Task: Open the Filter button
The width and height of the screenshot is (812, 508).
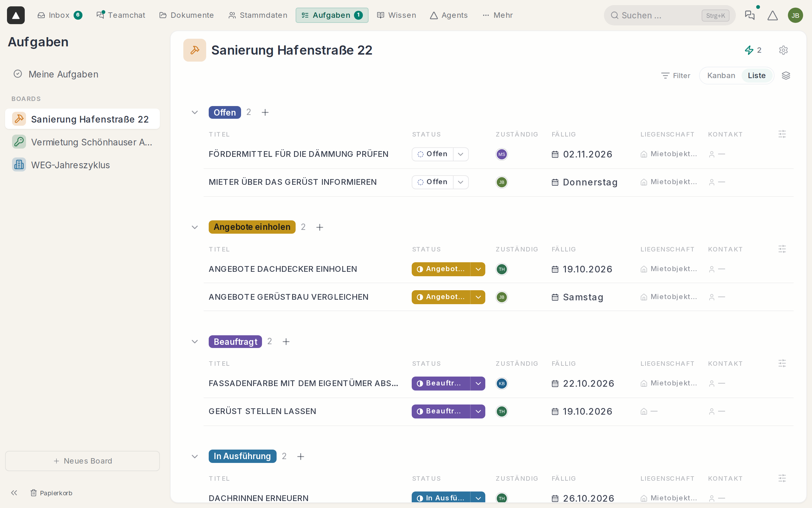Action: click(x=676, y=76)
